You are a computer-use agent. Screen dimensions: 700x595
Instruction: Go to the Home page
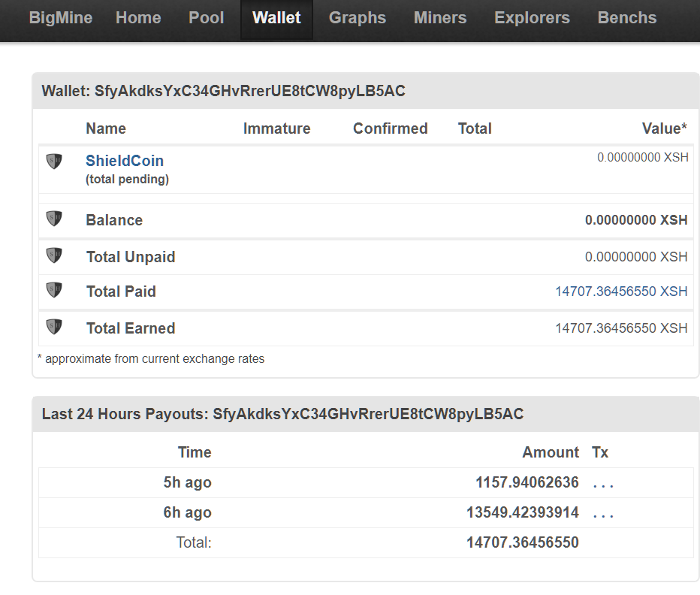pyautogui.click(x=138, y=18)
